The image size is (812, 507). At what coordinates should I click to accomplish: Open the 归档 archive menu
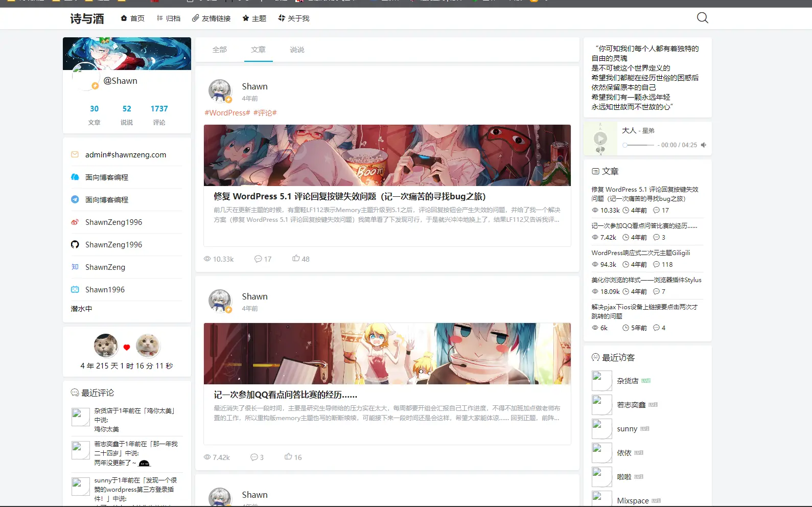tap(169, 18)
